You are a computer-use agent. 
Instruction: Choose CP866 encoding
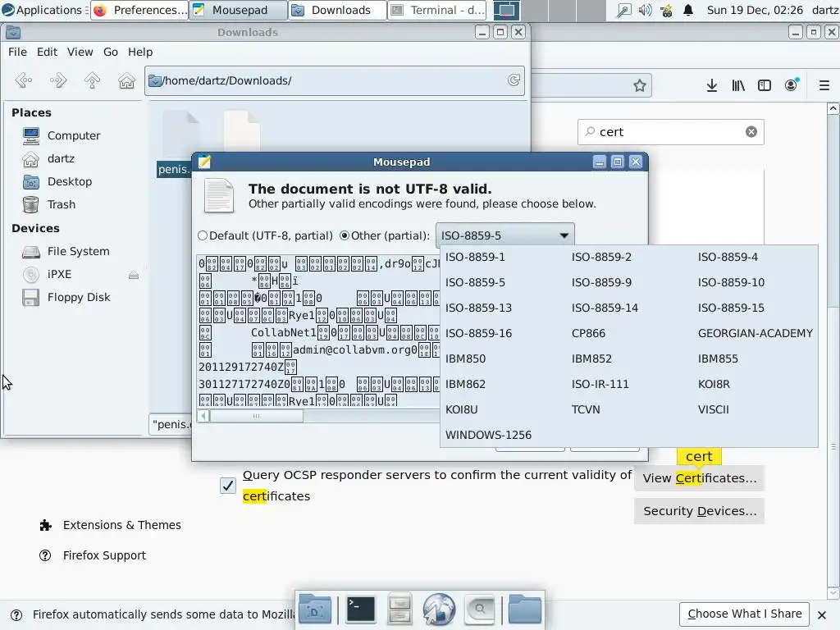tap(588, 333)
